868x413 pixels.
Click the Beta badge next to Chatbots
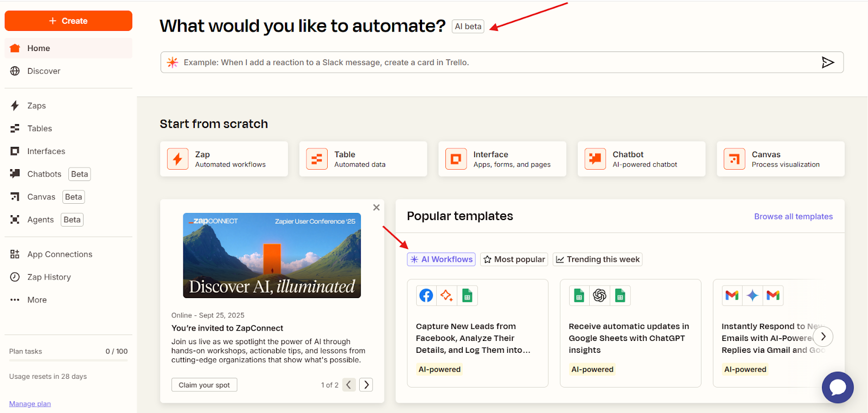(x=80, y=174)
